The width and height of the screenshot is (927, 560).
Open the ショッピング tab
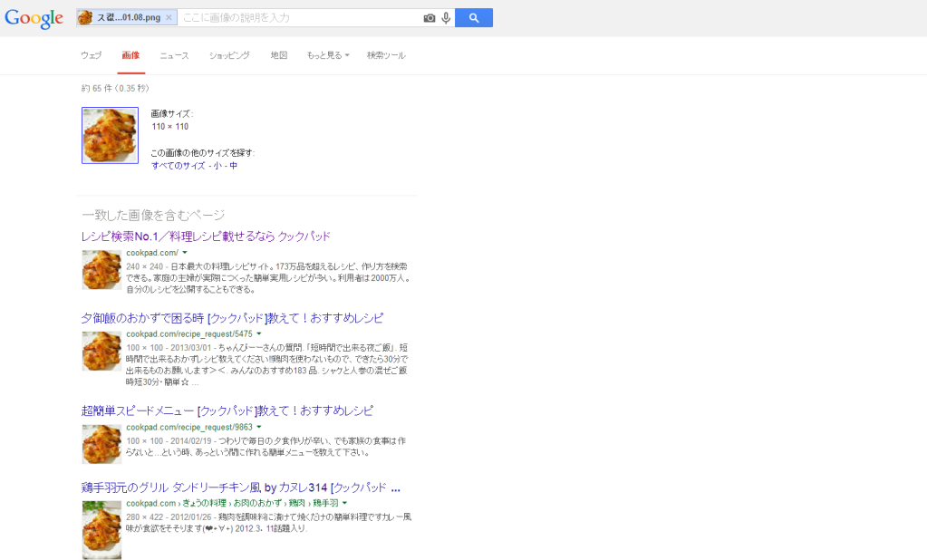pos(229,55)
